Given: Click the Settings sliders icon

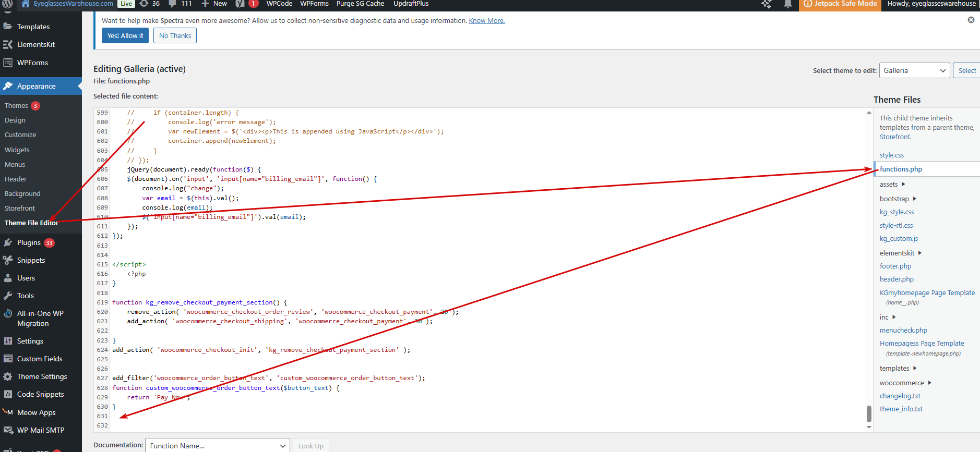Looking at the screenshot, I should point(8,341).
